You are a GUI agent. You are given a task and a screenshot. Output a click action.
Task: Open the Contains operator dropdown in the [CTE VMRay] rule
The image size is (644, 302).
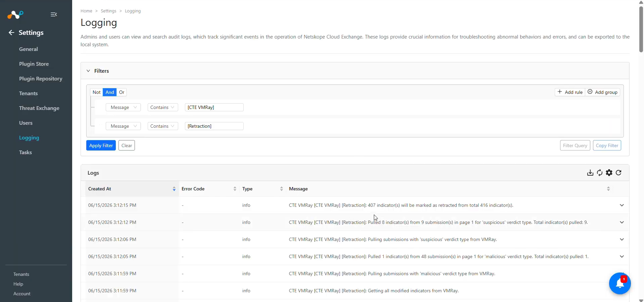(x=163, y=107)
